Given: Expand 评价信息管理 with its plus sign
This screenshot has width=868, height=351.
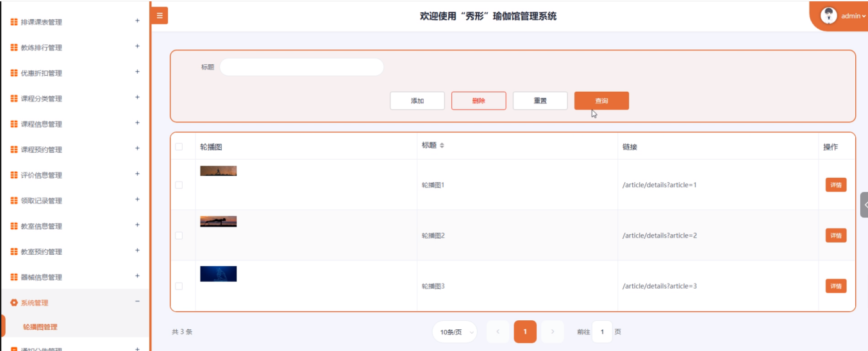Looking at the screenshot, I should pos(137,174).
